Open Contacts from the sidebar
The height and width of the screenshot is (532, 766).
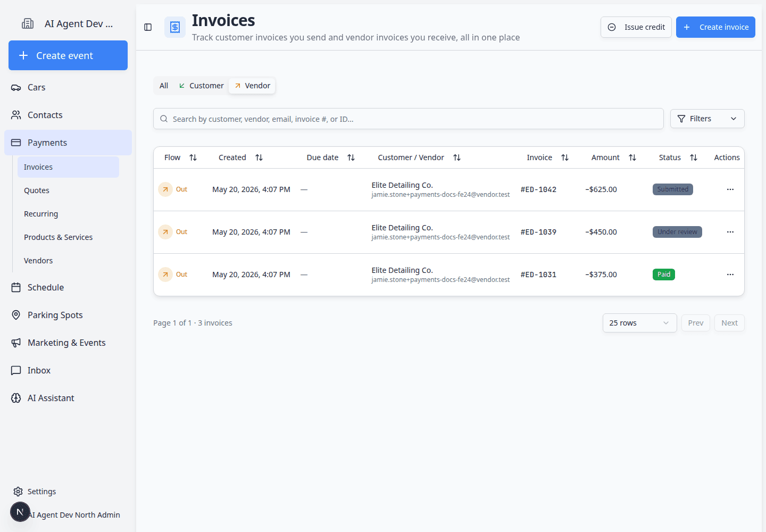pyautogui.click(x=68, y=115)
